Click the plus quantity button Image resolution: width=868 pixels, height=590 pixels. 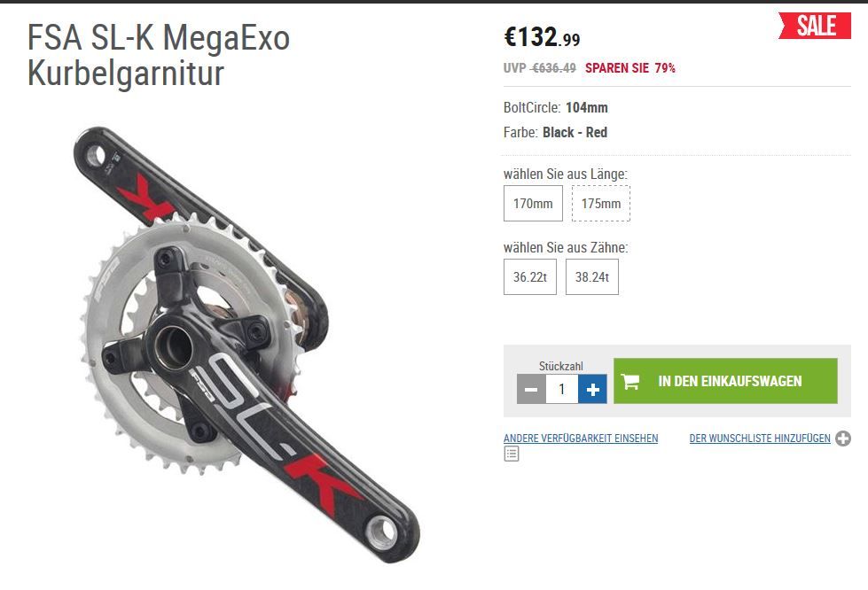point(592,389)
